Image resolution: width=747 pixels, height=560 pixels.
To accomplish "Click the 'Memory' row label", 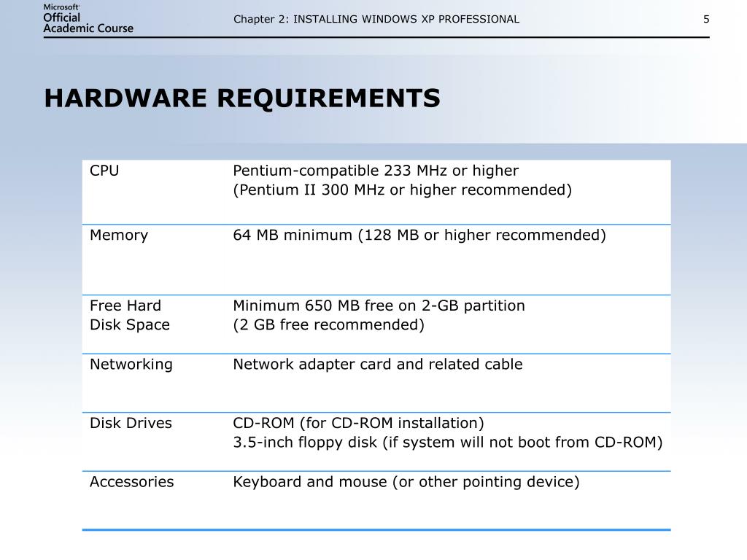I will [x=119, y=236].
